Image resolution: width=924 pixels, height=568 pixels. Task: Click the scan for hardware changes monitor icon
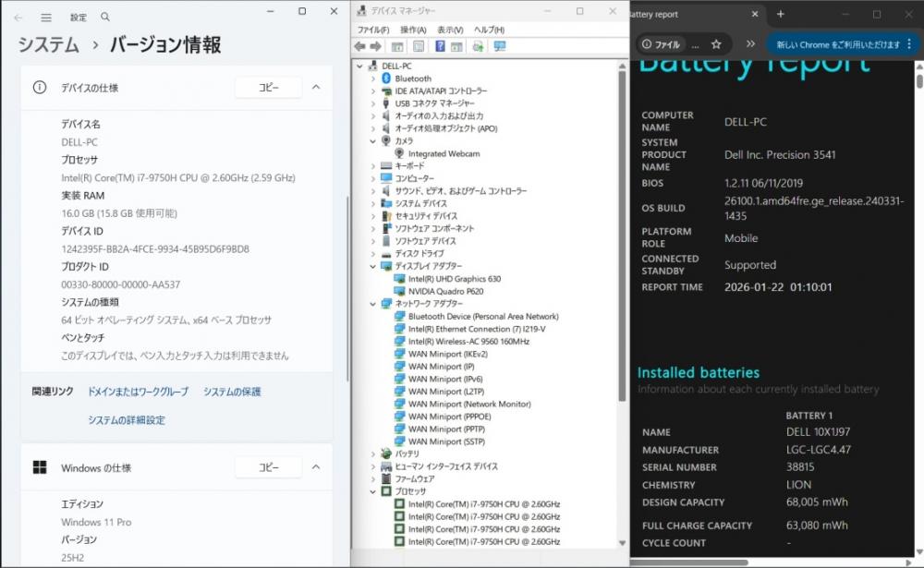500,46
